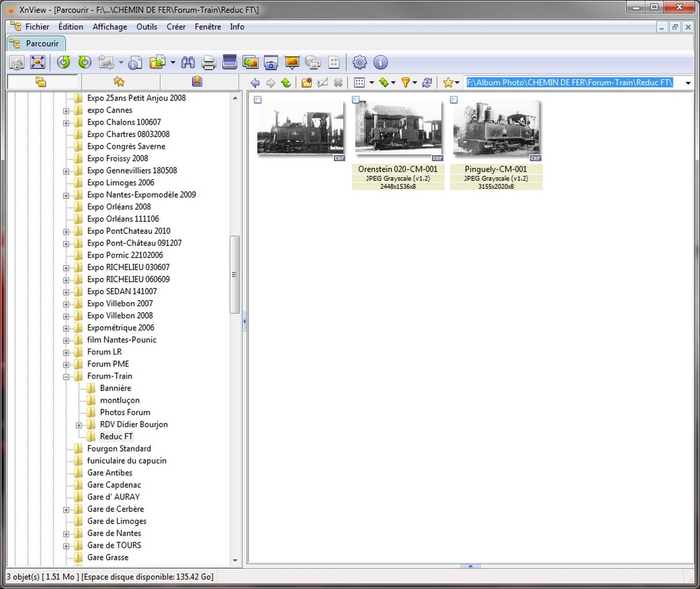Open the copy-to-folder dropdown arrow

tap(173, 63)
